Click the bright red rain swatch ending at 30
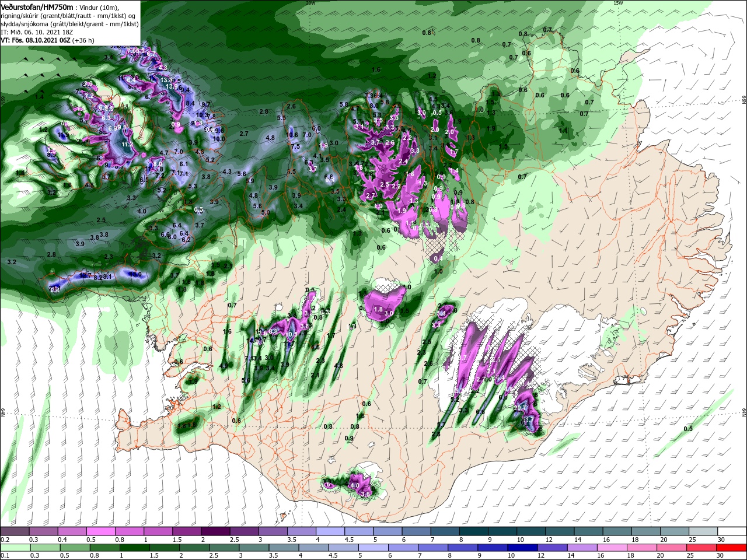The width and height of the screenshot is (747, 560). click(731, 547)
